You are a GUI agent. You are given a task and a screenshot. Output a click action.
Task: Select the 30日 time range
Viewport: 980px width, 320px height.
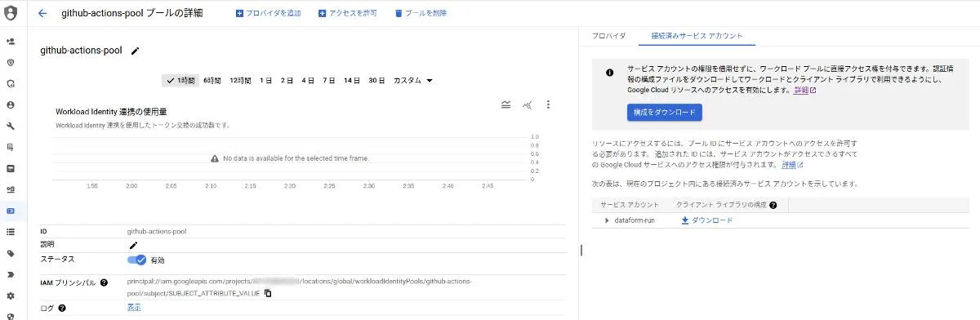coord(376,80)
